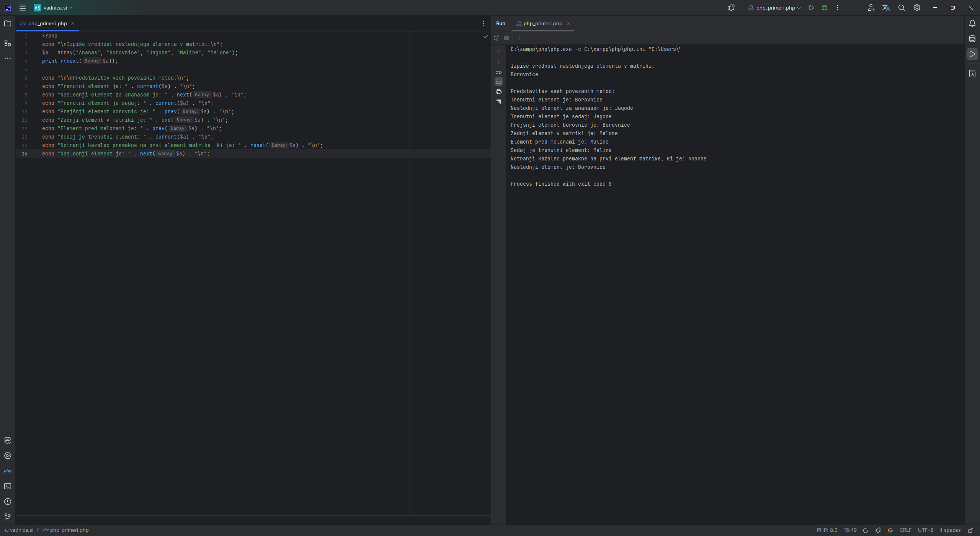Screen dimensions: 980x536
Task: Open the Database tool window on right
Action: (x=972, y=39)
